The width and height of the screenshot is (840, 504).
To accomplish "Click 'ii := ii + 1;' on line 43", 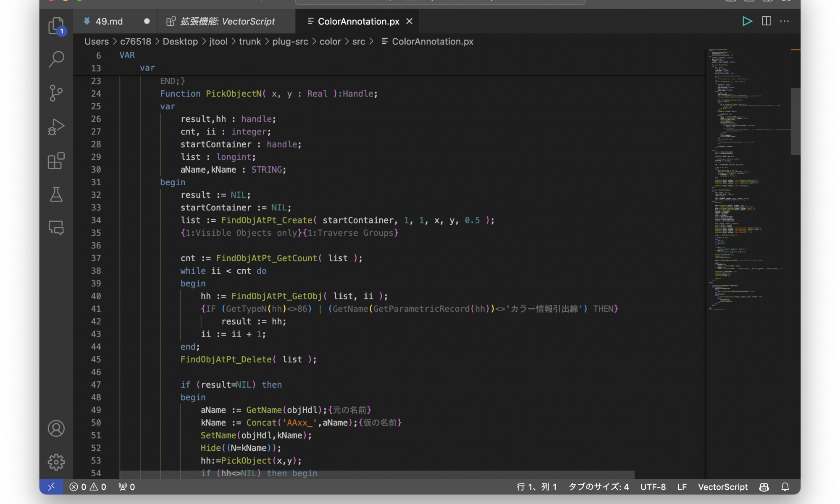I will [x=233, y=334].
